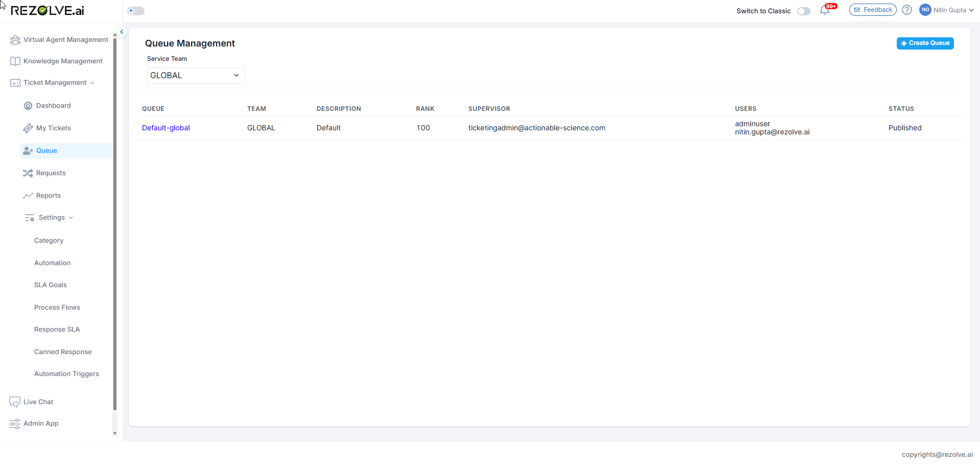Click the USERS column header

pos(746,109)
